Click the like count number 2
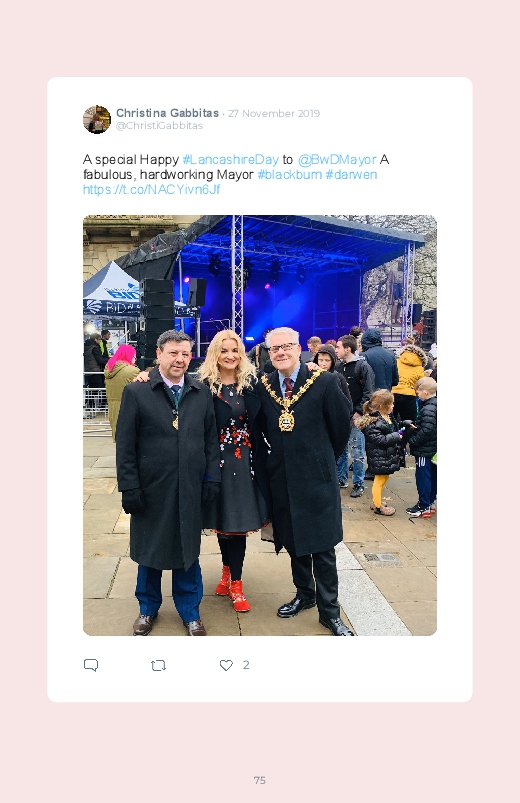The width and height of the screenshot is (520, 803). (246, 665)
